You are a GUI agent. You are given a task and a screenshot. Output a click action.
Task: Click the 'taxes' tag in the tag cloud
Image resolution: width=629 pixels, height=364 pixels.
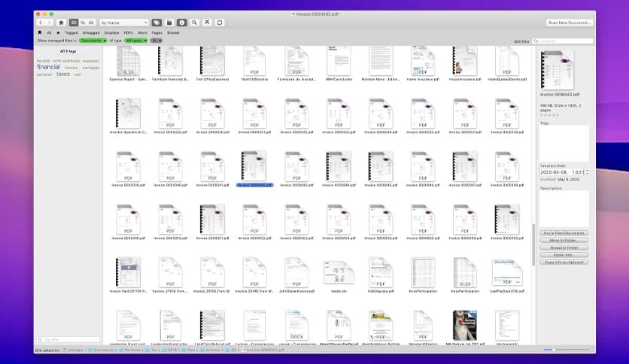point(63,74)
